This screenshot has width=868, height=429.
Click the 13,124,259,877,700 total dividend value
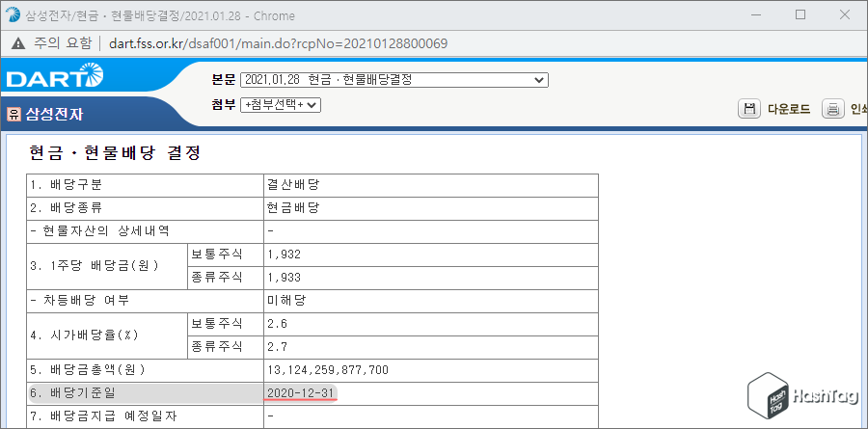[328, 370]
